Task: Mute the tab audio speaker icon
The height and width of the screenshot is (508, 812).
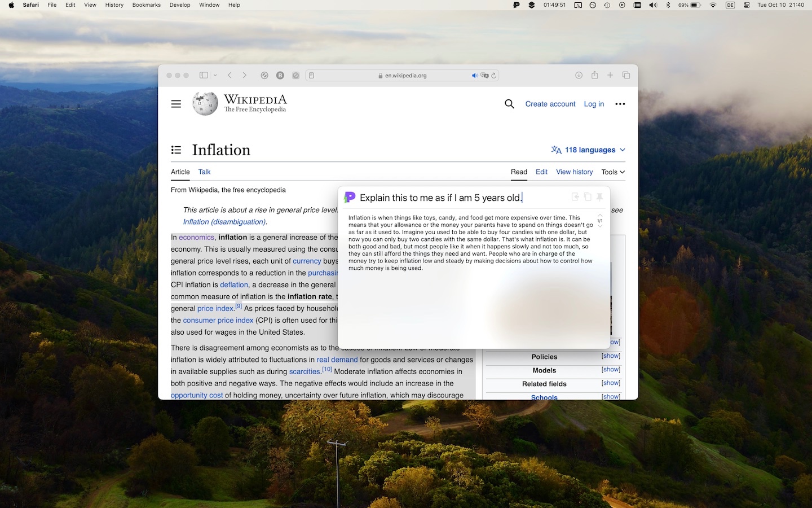Action: (x=475, y=76)
